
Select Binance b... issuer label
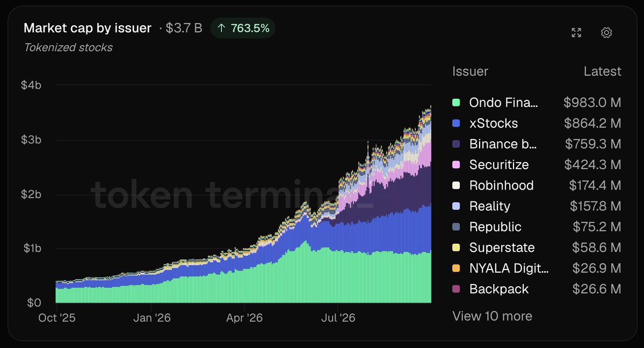503,144
